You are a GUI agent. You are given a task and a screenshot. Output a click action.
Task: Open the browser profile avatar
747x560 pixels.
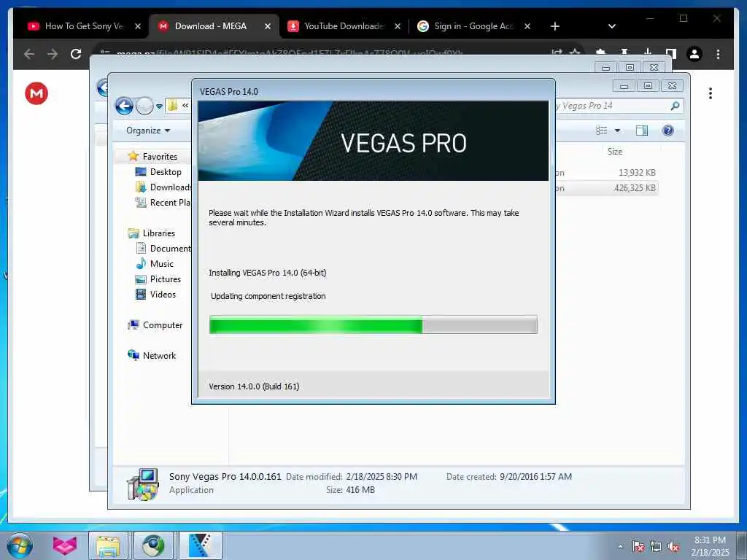point(694,54)
